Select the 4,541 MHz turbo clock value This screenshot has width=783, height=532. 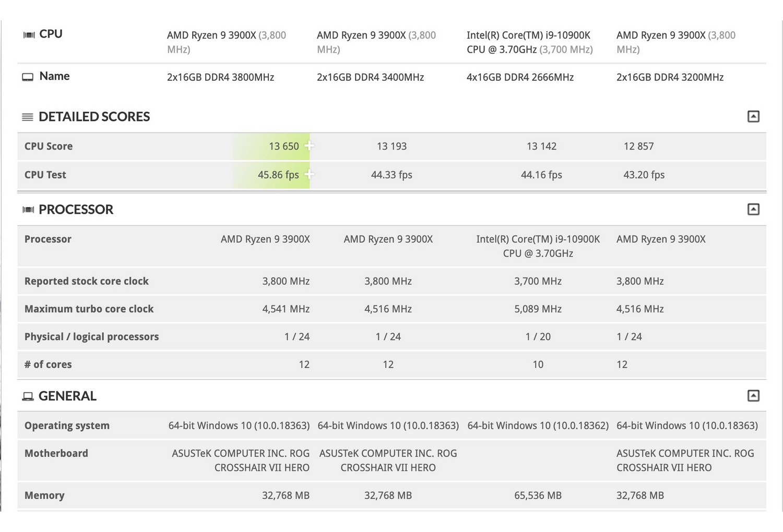pyautogui.click(x=286, y=309)
